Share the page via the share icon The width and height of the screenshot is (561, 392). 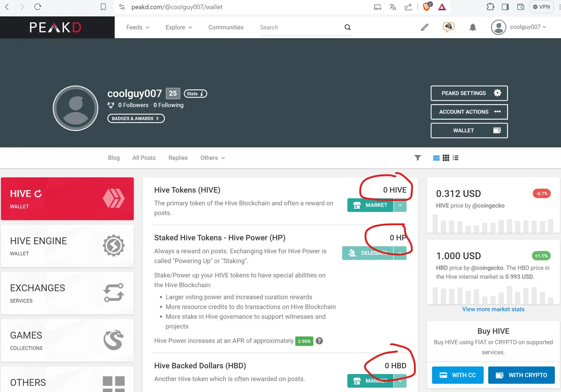click(x=408, y=7)
